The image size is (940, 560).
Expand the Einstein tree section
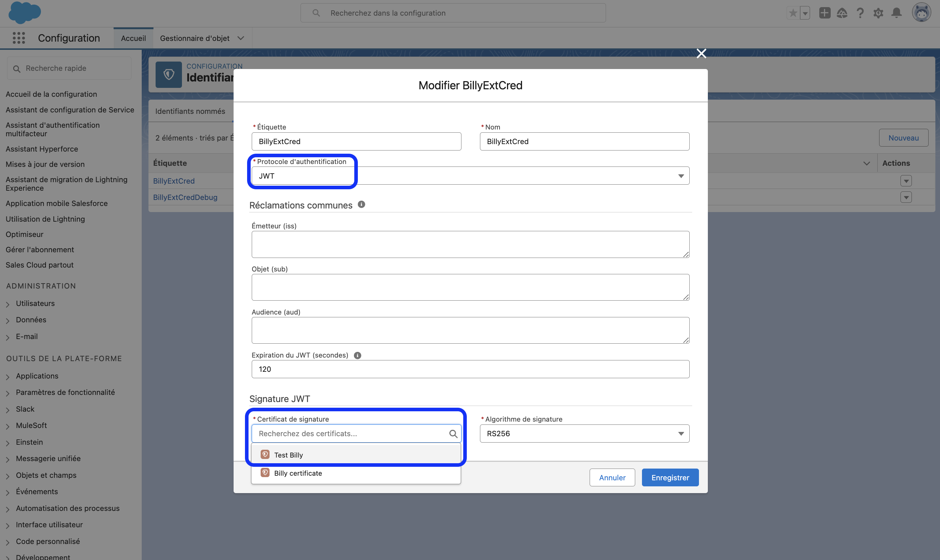pos(7,443)
